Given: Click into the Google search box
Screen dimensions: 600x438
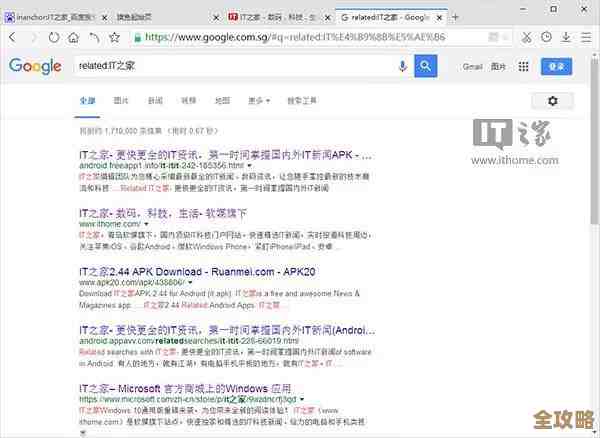Looking at the screenshot, I should 233,66.
